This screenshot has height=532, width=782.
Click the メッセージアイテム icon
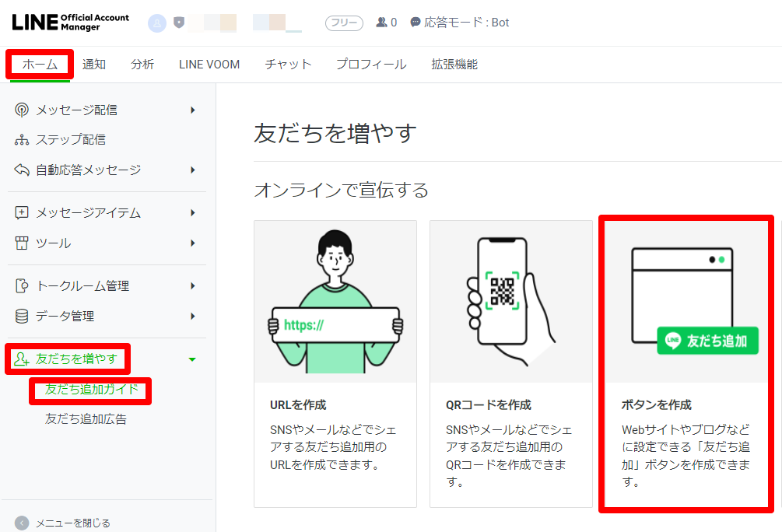tap(20, 212)
